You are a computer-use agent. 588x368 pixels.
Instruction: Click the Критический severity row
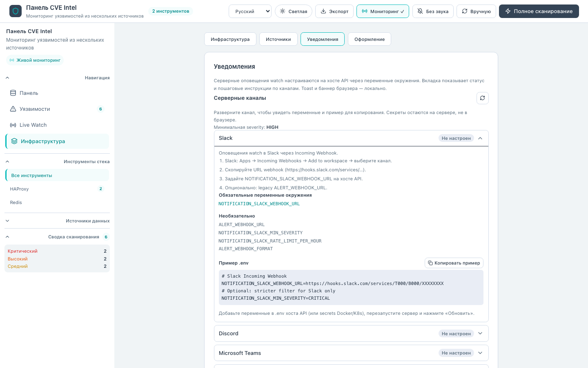click(57, 251)
